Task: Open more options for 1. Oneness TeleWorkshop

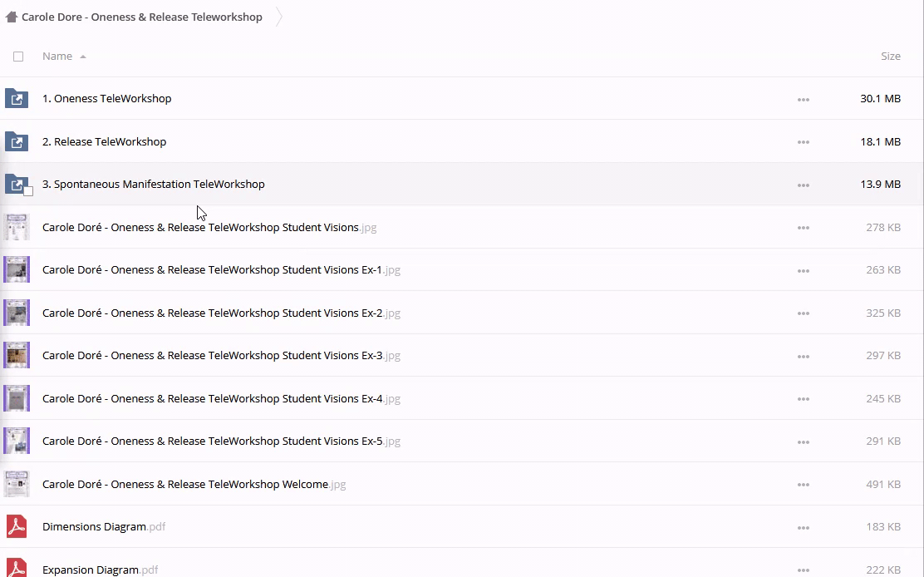Action: 803,99
